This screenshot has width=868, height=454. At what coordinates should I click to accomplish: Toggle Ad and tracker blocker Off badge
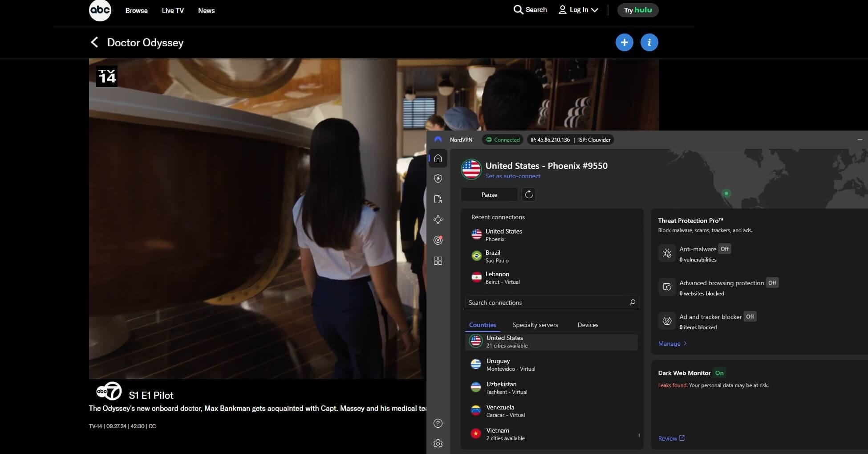pyautogui.click(x=750, y=317)
